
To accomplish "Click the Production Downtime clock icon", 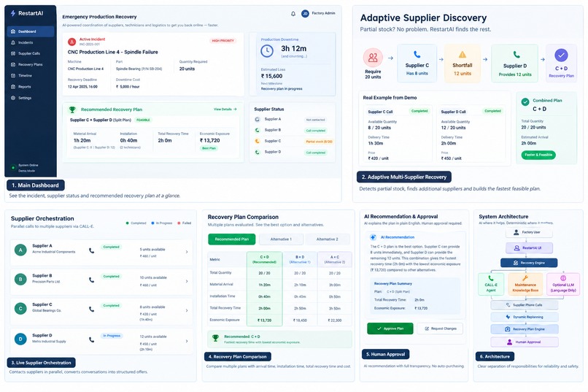I will [x=267, y=51].
